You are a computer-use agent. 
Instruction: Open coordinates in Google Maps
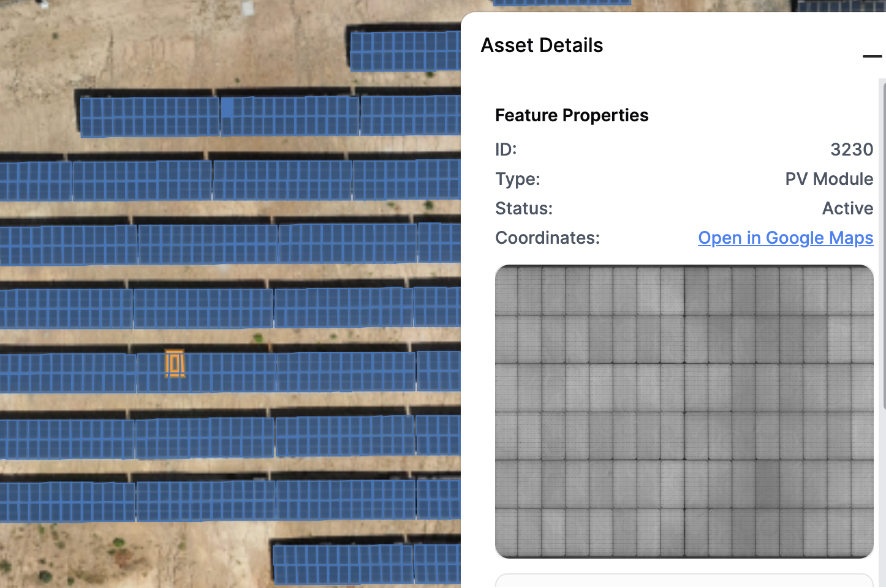pos(786,238)
